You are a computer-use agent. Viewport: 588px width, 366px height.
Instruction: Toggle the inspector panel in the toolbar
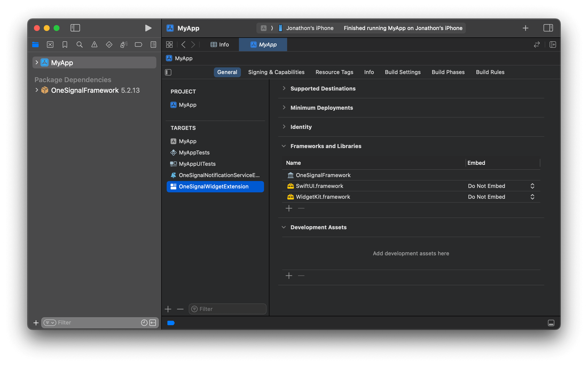[x=548, y=28]
